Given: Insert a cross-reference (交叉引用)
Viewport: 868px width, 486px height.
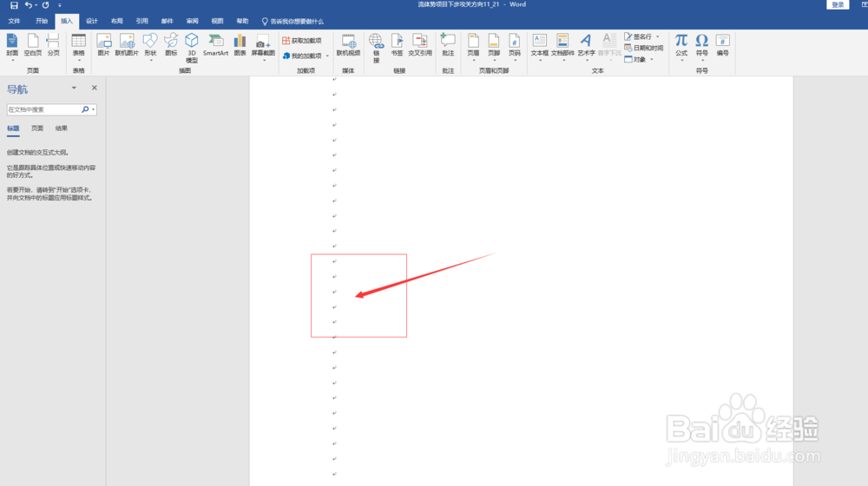Looking at the screenshot, I should click(x=419, y=45).
